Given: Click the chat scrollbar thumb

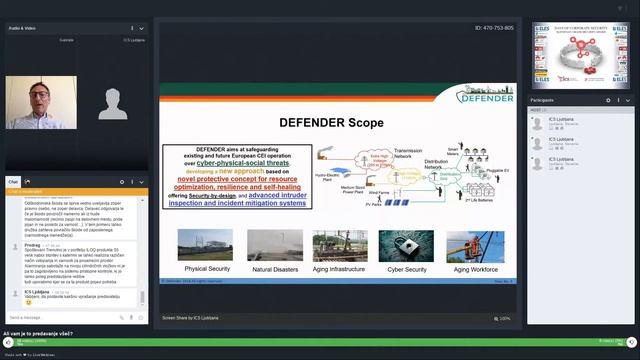Looking at the screenshot, I should coord(142,297).
